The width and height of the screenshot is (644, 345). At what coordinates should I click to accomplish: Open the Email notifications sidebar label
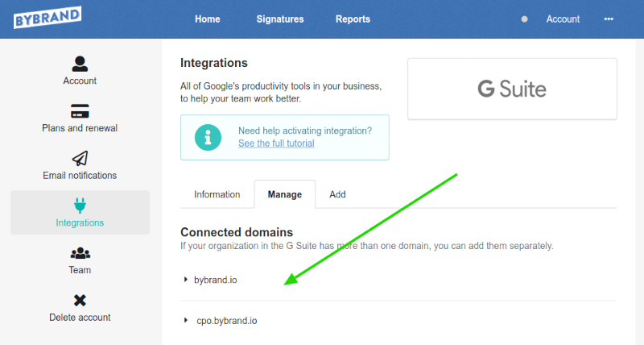point(80,175)
